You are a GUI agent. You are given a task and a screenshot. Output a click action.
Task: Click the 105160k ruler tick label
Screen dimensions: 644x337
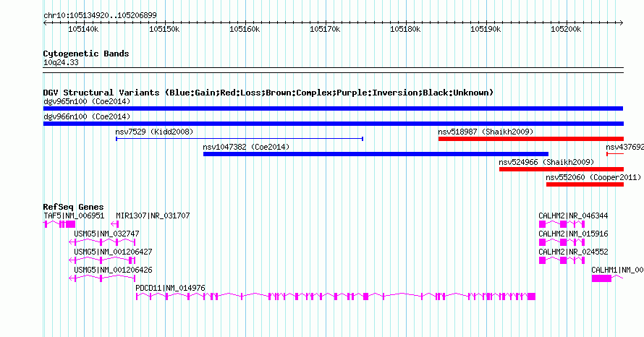(x=245, y=29)
